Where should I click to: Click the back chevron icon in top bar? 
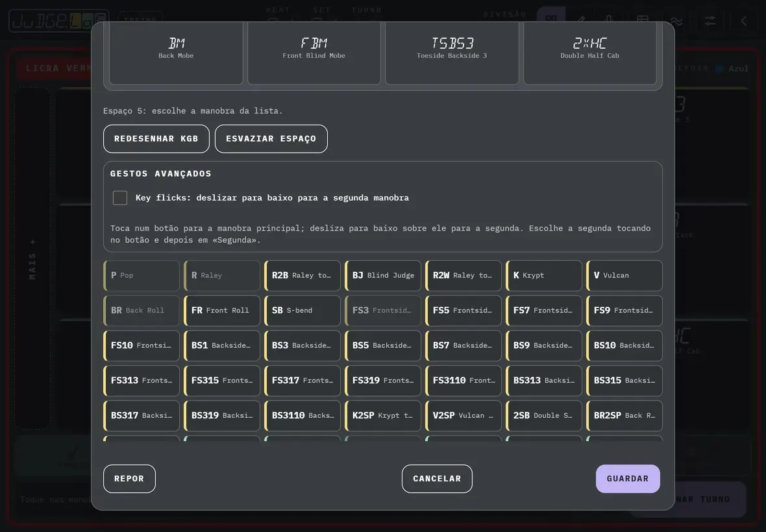743,21
